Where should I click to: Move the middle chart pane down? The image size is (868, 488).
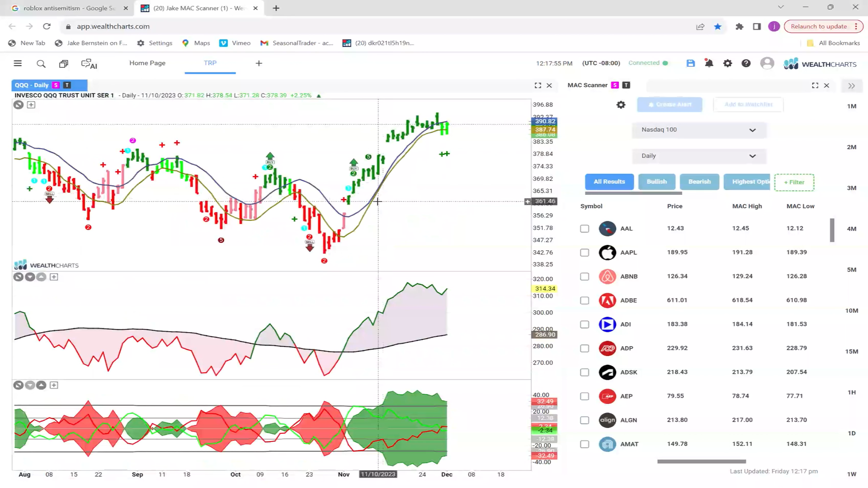30,277
